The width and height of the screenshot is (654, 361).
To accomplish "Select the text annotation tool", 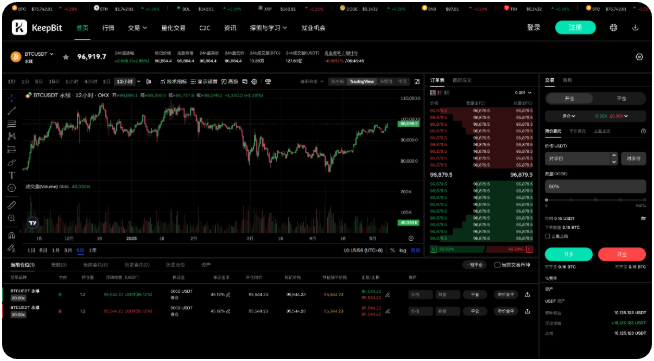I will click(x=12, y=175).
